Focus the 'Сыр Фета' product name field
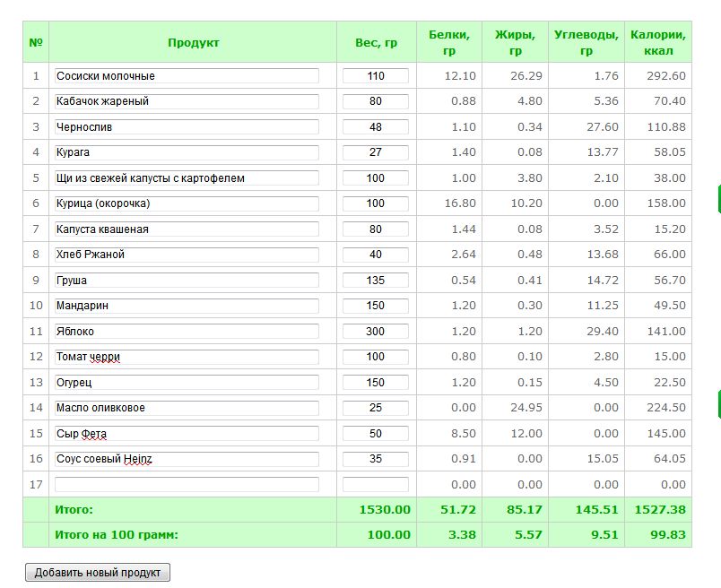Image resolution: width=721 pixels, height=588 pixels. [x=187, y=433]
